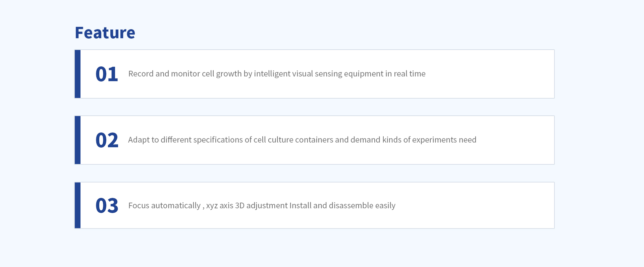This screenshot has width=644, height=267.
Task: Select the text about recording cell growth
Action: [277, 74]
